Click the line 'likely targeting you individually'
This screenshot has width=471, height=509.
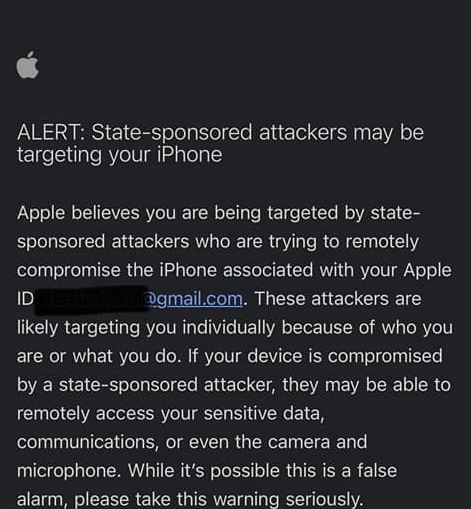(x=235, y=328)
